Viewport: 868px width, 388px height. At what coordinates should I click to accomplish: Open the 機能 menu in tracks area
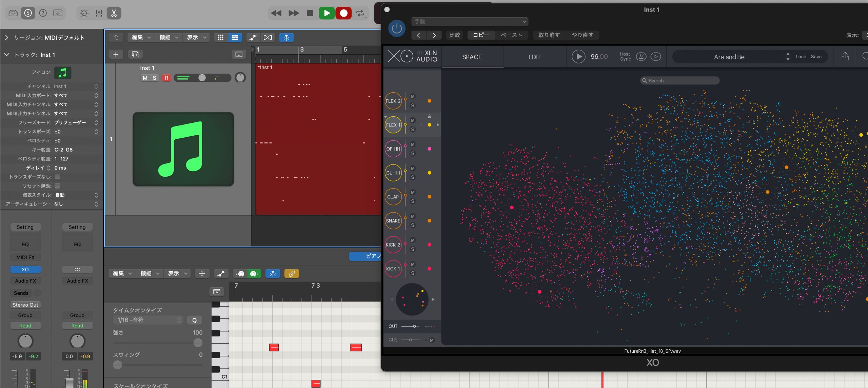169,37
